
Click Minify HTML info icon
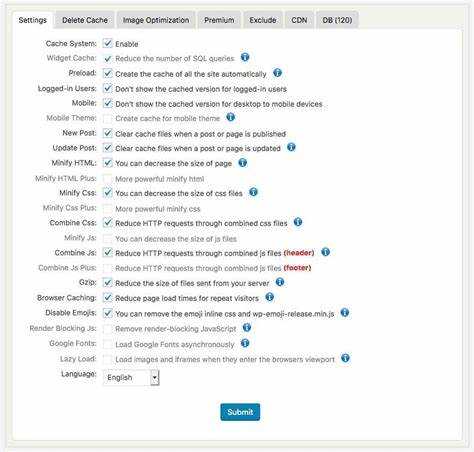243,163
